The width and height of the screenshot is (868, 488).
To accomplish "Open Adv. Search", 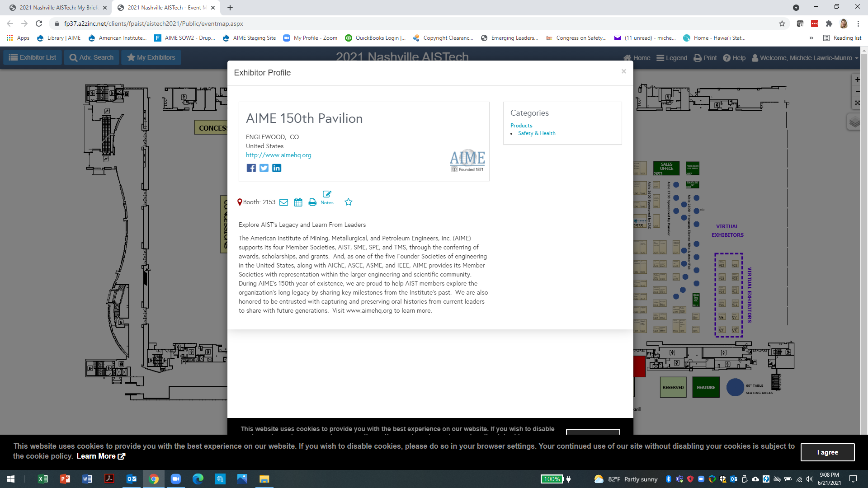I will tap(92, 57).
